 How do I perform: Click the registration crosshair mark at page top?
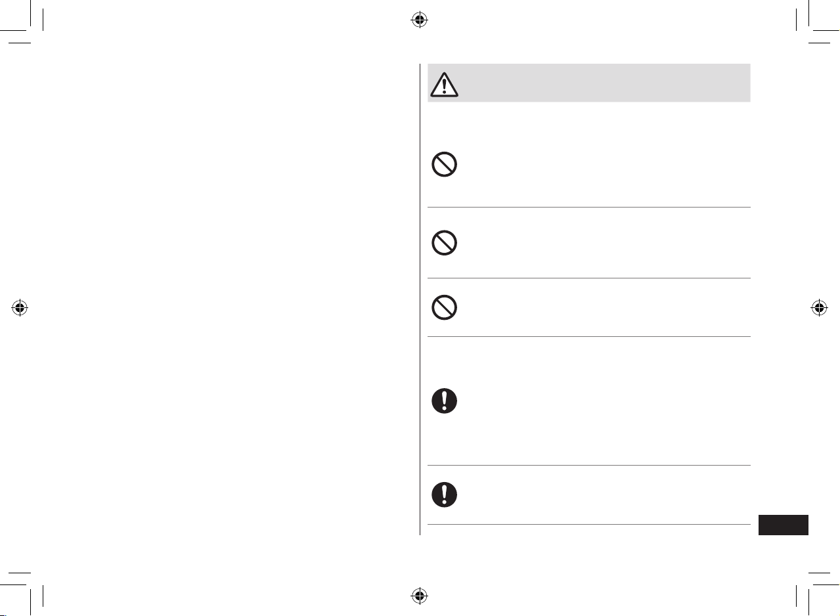(x=420, y=20)
